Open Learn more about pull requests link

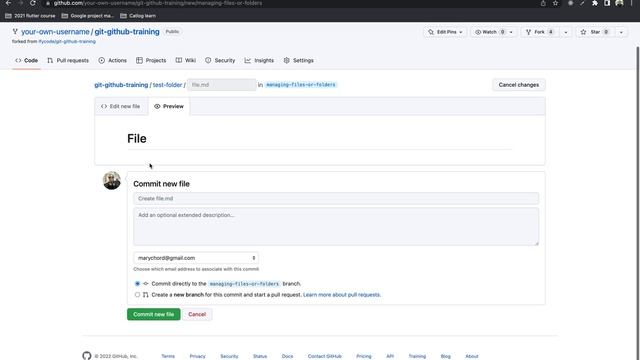342,295
